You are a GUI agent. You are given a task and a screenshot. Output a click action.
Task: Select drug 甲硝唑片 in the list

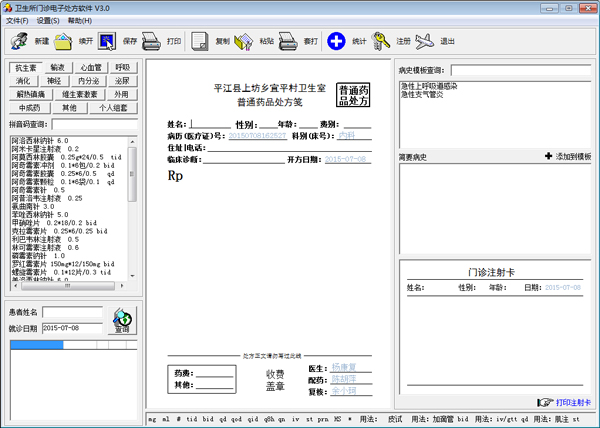[x=54, y=223]
